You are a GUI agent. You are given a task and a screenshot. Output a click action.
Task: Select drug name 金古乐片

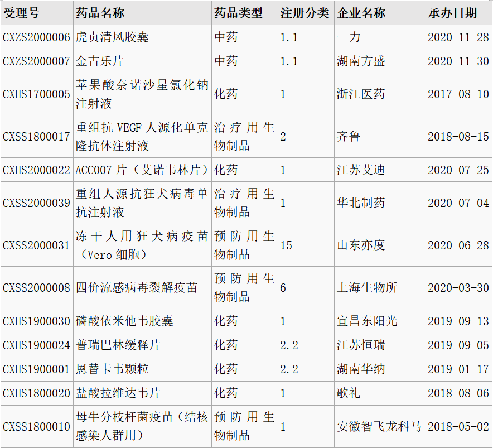pos(100,61)
